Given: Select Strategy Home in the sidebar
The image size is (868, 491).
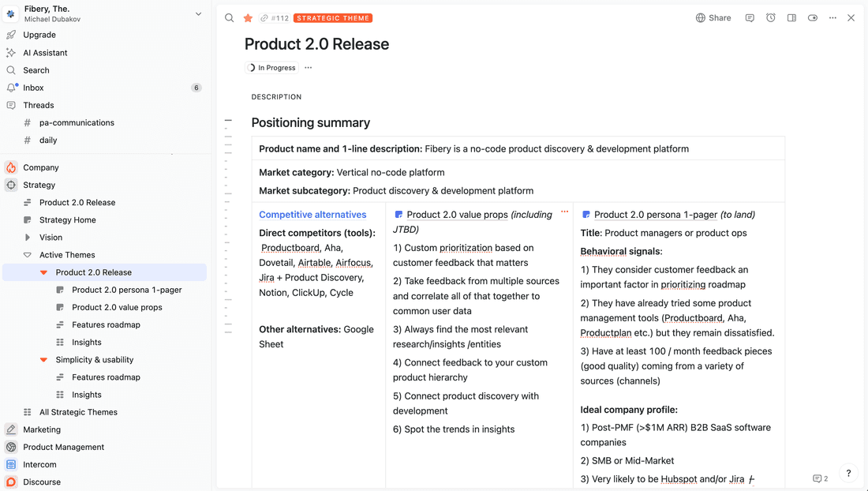Looking at the screenshot, I should [68, 220].
